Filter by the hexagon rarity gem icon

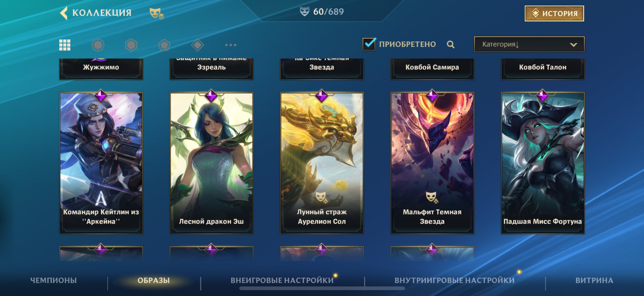[131, 45]
